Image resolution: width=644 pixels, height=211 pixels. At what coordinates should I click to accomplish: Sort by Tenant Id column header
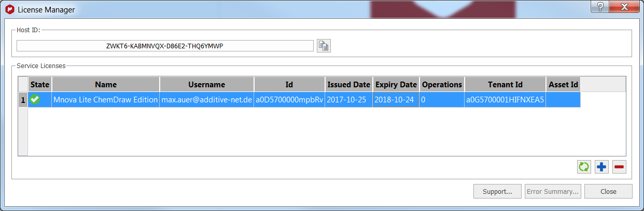coord(505,84)
